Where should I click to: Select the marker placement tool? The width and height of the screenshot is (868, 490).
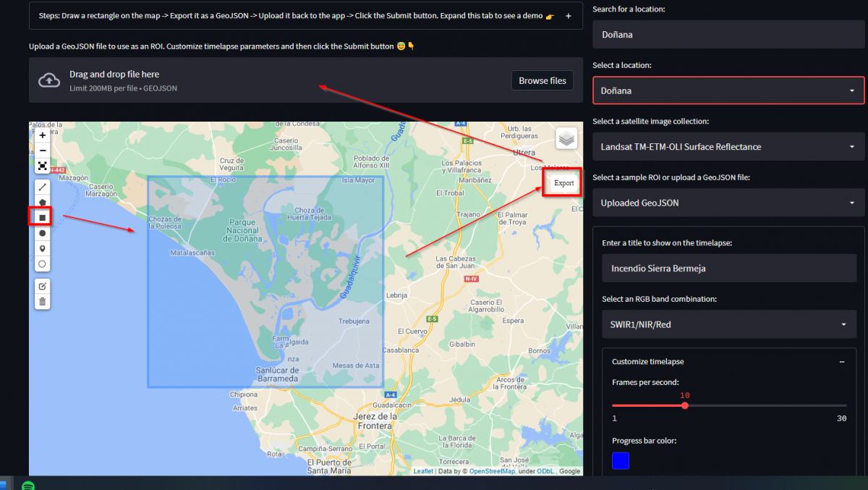(42, 248)
